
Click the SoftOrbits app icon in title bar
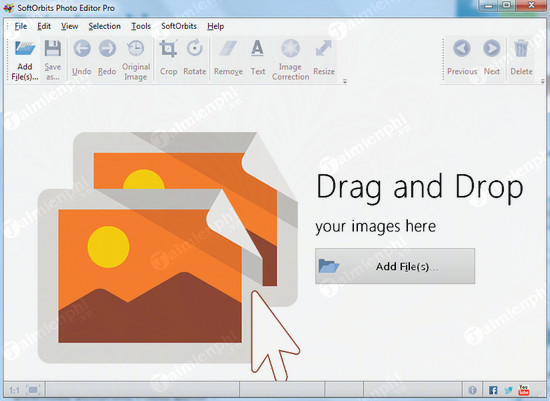[8, 8]
